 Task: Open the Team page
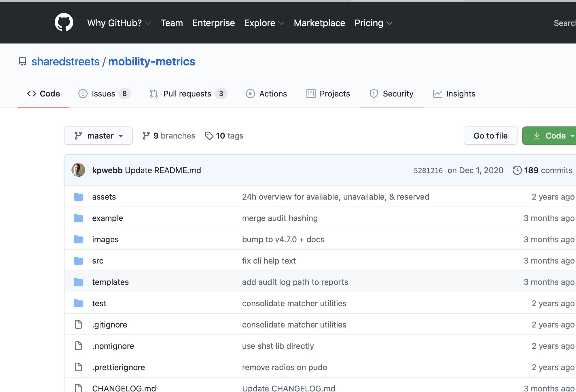point(172,23)
